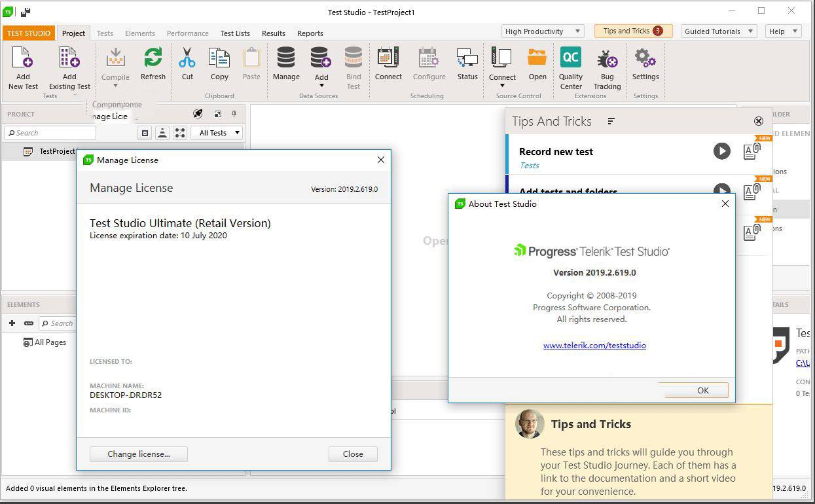
Task: Click the collapse-all square icon in Project toolbar
Action: pos(145,133)
